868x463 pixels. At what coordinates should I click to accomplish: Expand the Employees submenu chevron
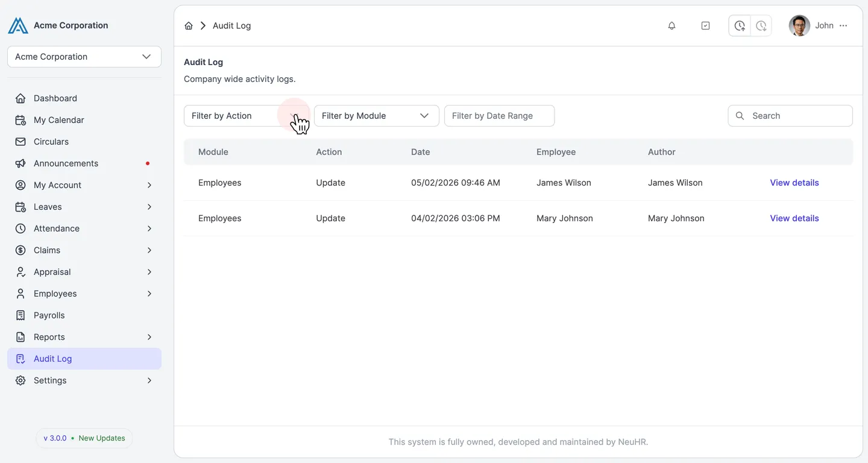point(149,294)
